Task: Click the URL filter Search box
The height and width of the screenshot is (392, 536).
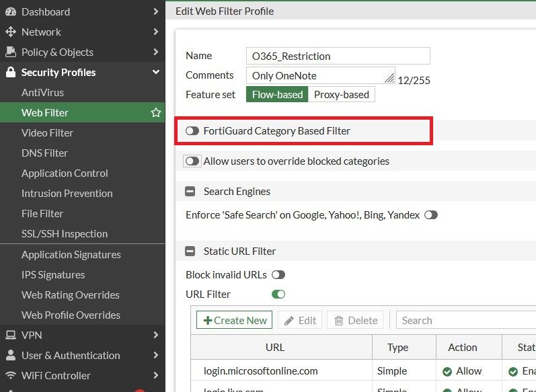Action: pyautogui.click(x=466, y=320)
